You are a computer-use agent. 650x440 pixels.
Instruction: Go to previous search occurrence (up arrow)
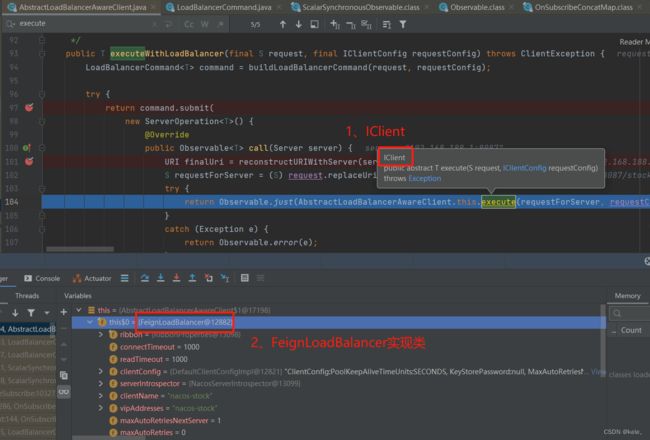tap(283, 24)
